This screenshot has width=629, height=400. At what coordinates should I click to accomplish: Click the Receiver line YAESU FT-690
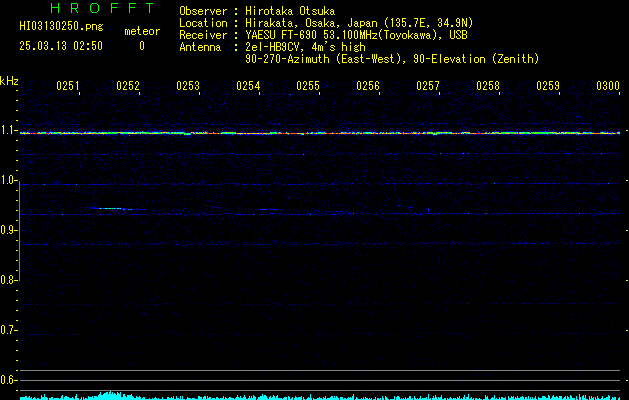323,35
